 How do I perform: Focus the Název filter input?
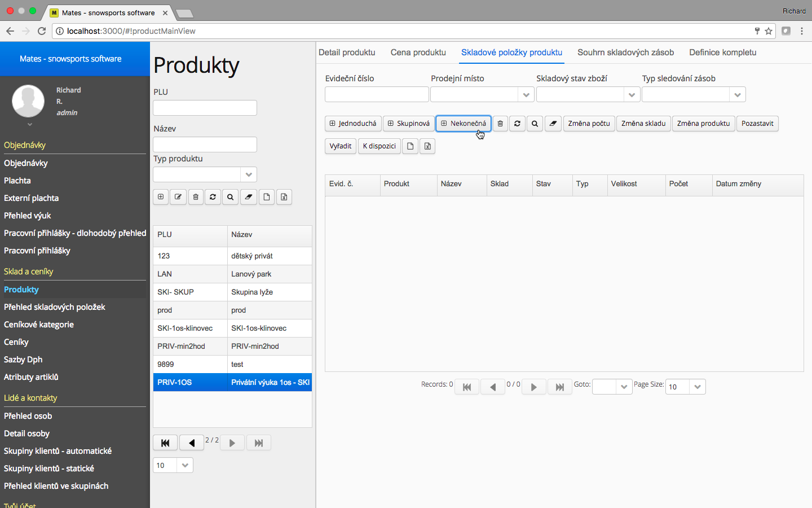point(205,144)
